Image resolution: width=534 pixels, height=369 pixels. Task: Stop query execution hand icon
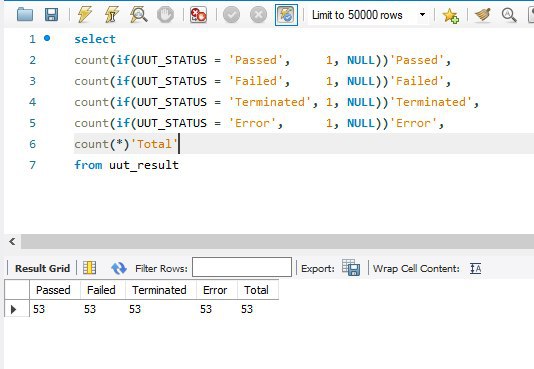point(165,15)
